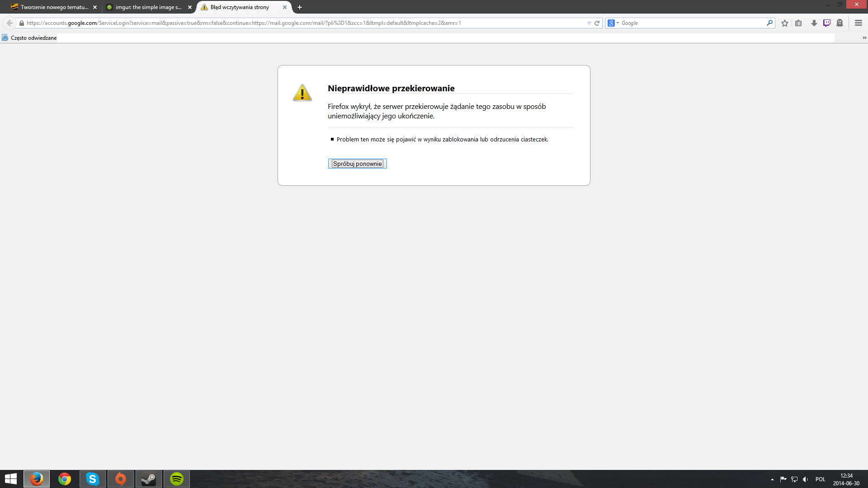
Task: Close the 'Tworzenie nowego tematu' tab
Action: (x=95, y=7)
